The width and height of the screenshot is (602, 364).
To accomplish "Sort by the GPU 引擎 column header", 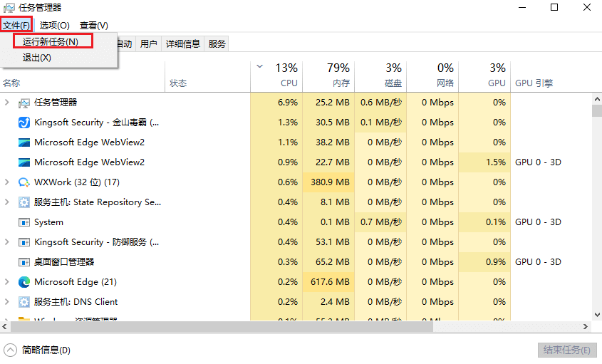I will (x=534, y=83).
